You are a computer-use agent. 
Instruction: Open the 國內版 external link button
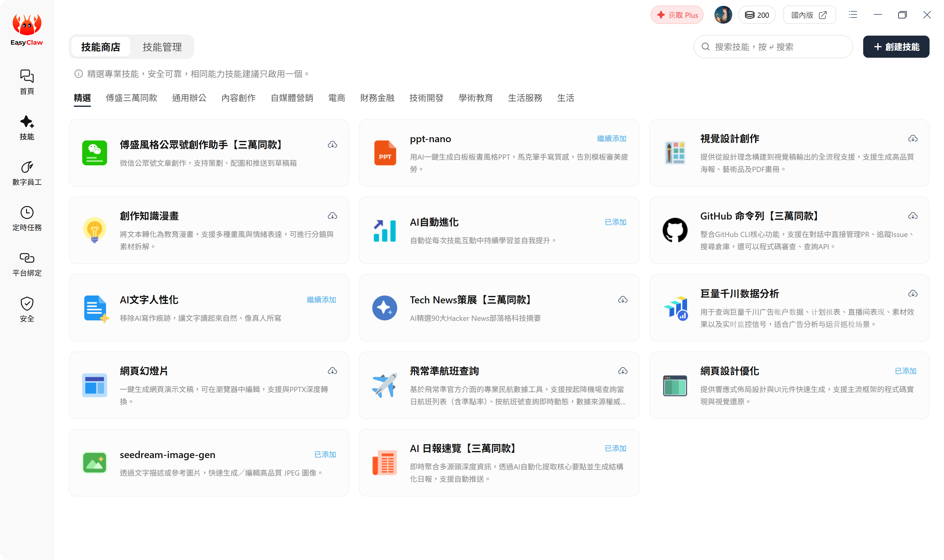click(x=809, y=15)
